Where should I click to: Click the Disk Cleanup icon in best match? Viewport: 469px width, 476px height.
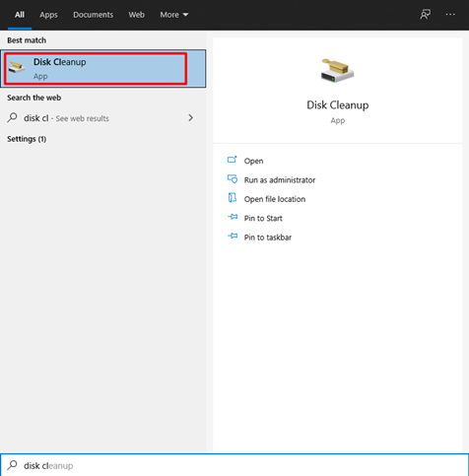click(x=16, y=68)
